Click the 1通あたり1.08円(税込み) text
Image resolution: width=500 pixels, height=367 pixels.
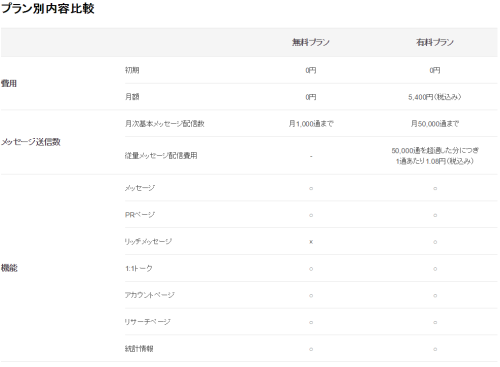tap(435, 161)
